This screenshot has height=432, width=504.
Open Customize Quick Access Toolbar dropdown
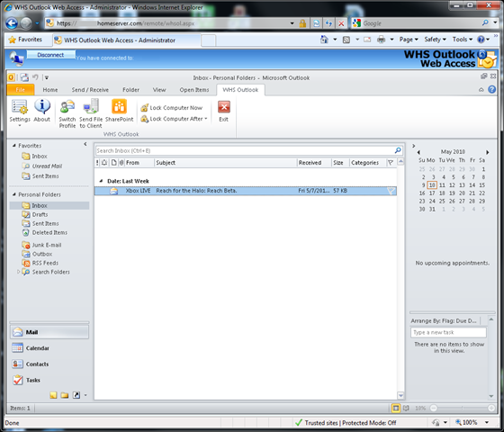[x=47, y=77]
